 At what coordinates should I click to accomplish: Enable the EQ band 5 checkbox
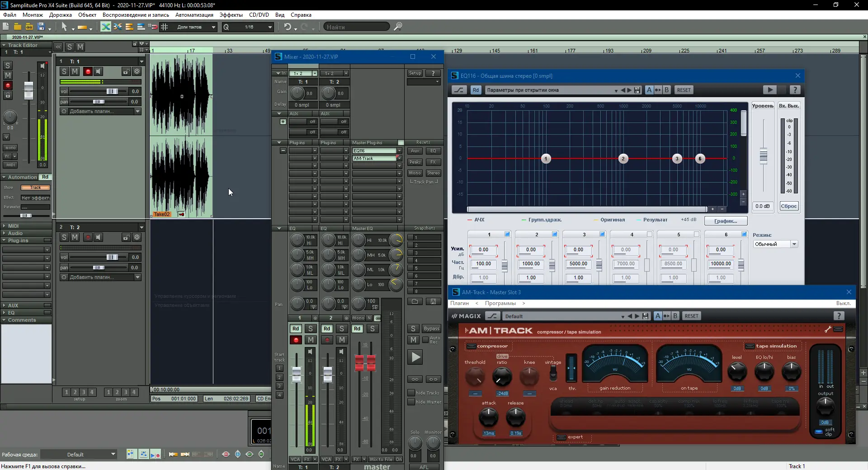click(697, 234)
